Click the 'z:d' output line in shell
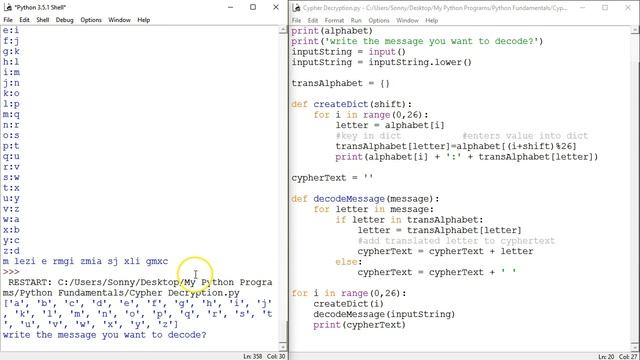This screenshot has width=640, height=360. (x=11, y=251)
